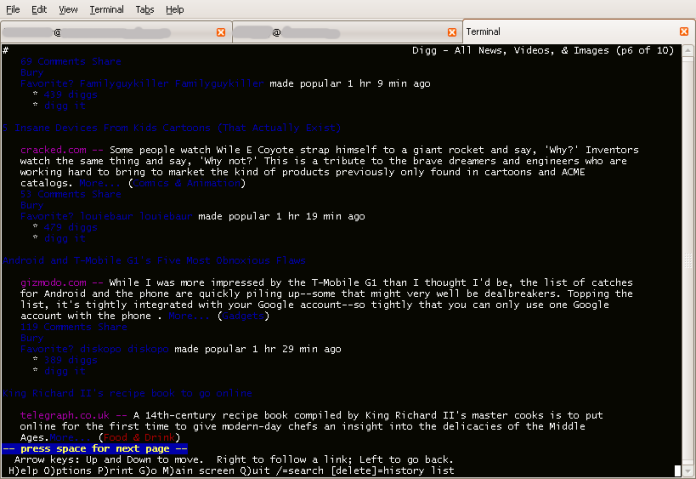Click 'made popular 1 hr 9 min ago' text
Viewport: 696px width, 479px height.
coord(350,83)
